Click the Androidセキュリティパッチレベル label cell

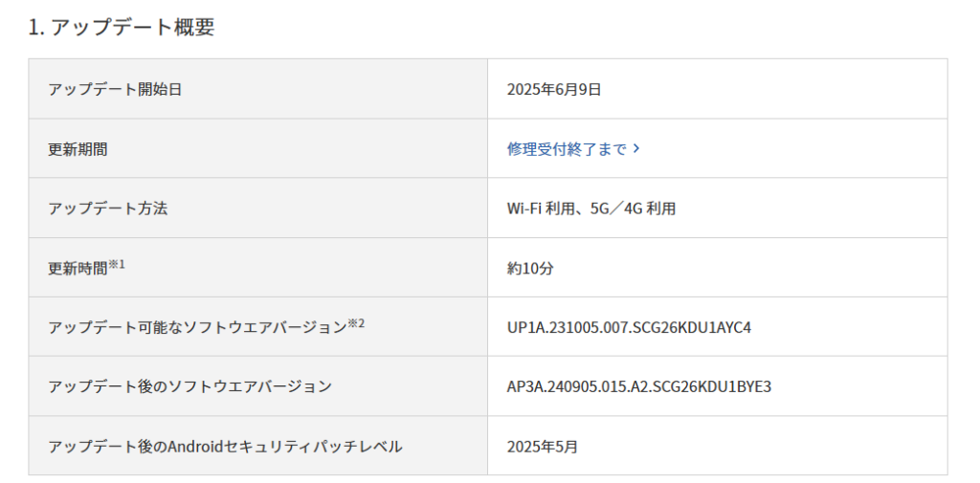[258, 446]
